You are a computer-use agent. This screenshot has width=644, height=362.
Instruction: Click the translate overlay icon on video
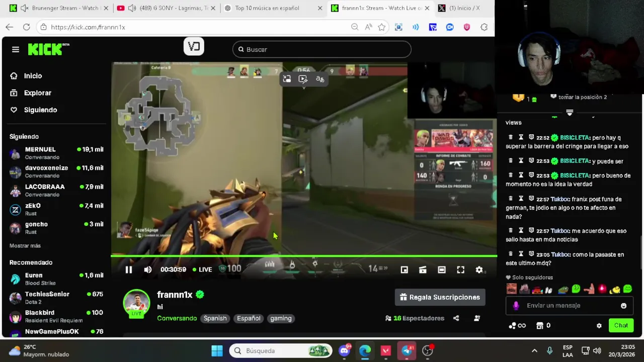[x=320, y=79]
